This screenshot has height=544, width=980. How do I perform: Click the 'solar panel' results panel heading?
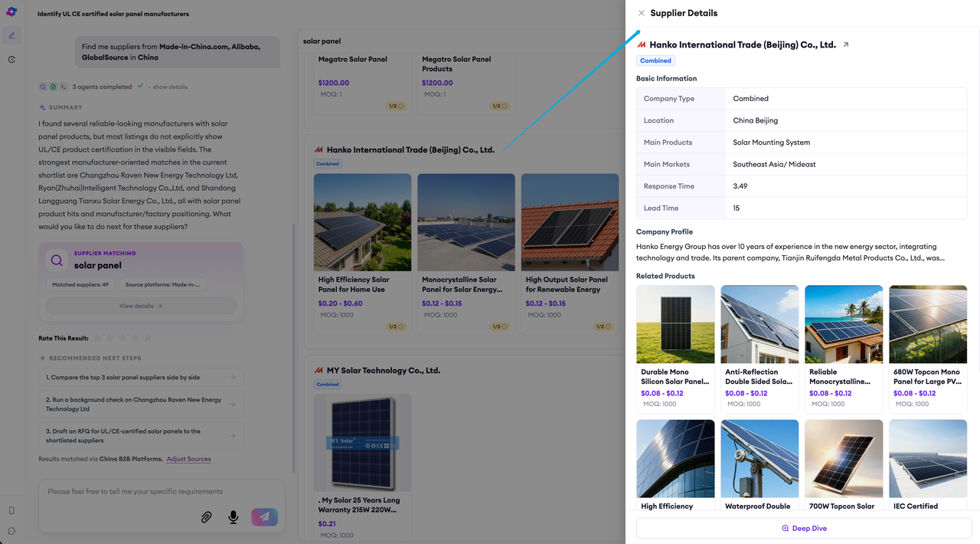coord(322,41)
